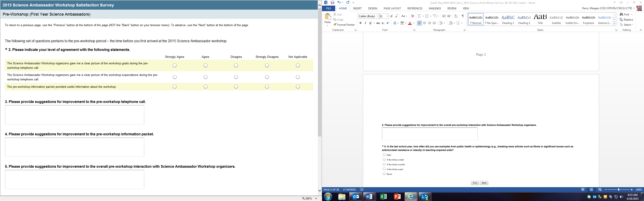Open the REVIEW ribbon tab
Viewport: 644px width, 201px height.
coord(451,8)
